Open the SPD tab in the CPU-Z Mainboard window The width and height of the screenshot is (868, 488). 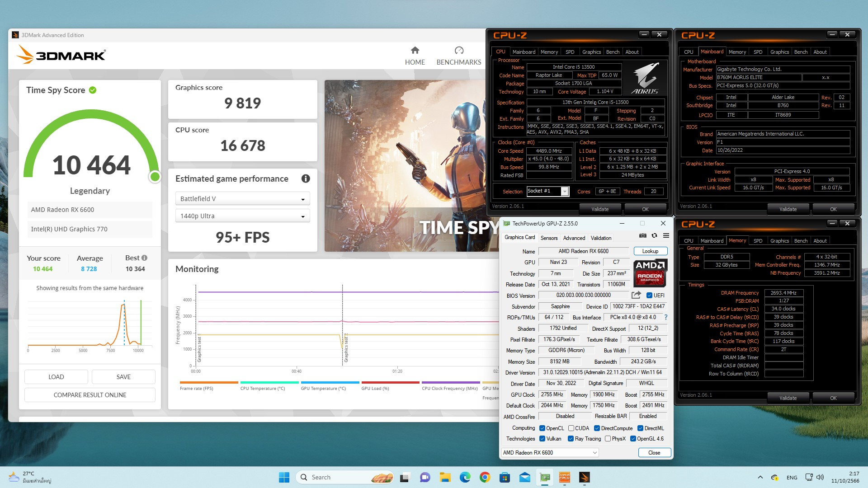coord(758,52)
